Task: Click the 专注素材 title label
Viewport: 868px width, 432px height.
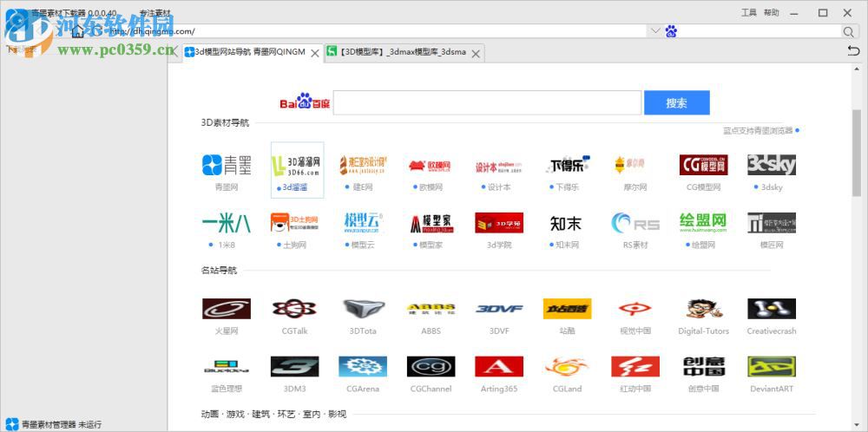Action: pyautogui.click(x=155, y=13)
